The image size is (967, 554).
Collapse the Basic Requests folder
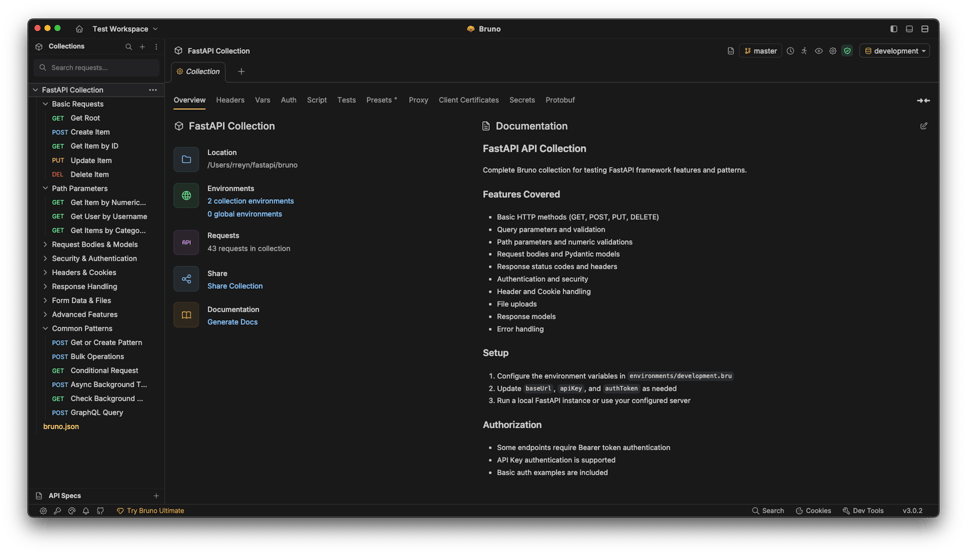click(45, 104)
